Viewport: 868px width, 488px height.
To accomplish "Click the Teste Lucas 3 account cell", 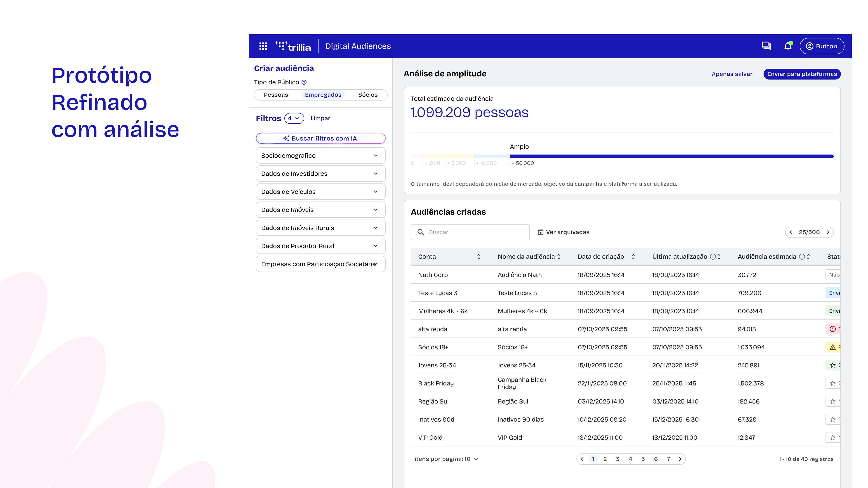I will pos(438,293).
